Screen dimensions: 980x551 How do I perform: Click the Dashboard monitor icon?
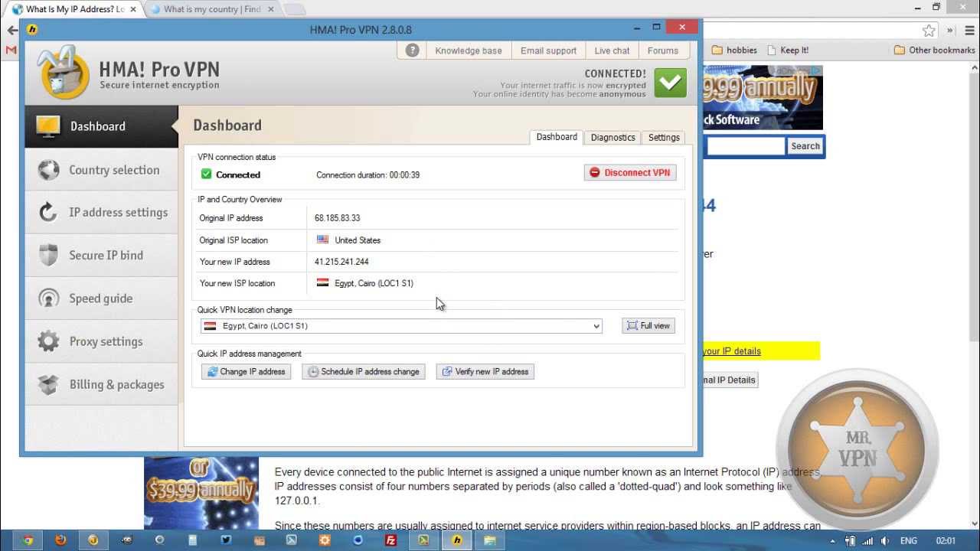(x=48, y=126)
